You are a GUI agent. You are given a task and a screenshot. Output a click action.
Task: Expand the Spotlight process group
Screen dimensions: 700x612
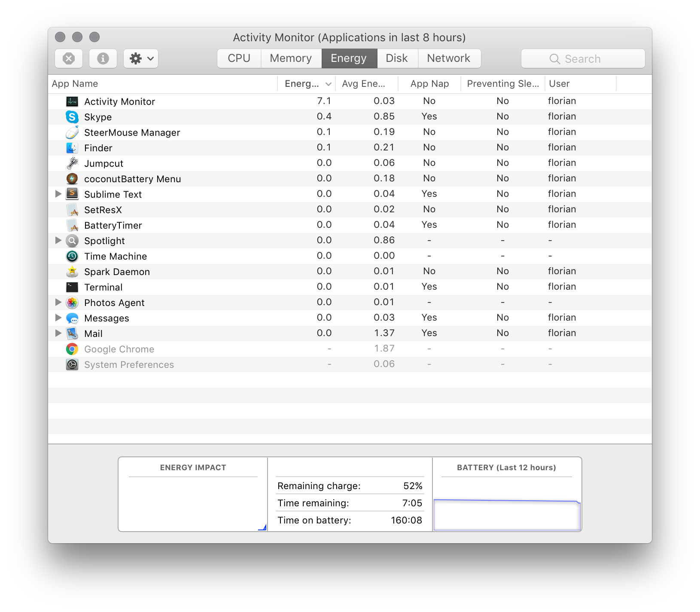point(58,241)
